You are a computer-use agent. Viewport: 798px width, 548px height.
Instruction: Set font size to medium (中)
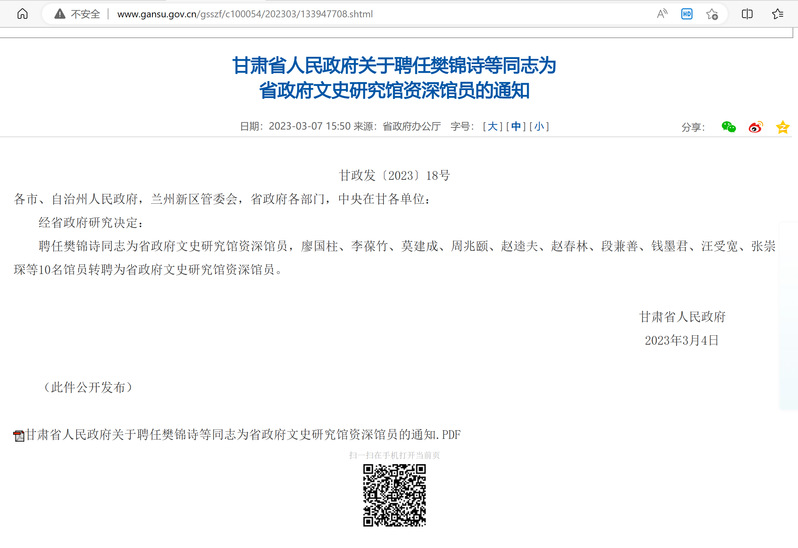pyautogui.click(x=515, y=126)
